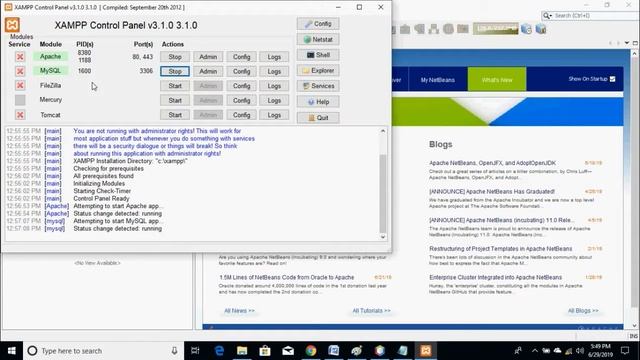Open MySQL Admin page
The width and height of the screenshot is (640, 360).
(208, 71)
